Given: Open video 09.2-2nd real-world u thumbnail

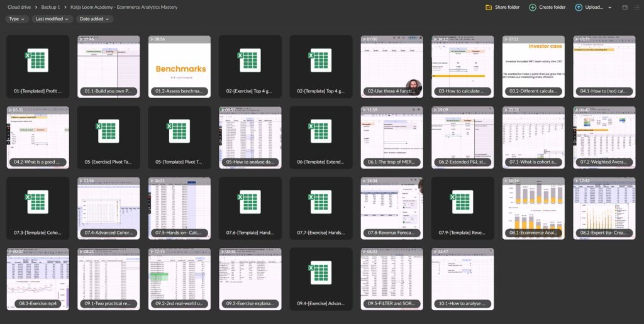Looking at the screenshot, I should click(x=179, y=279).
